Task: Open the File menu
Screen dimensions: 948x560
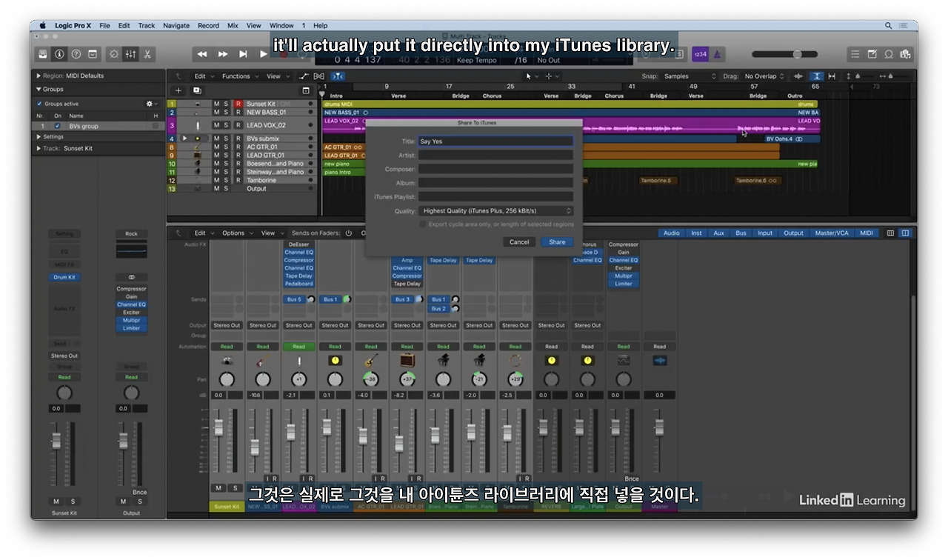Action: point(104,25)
